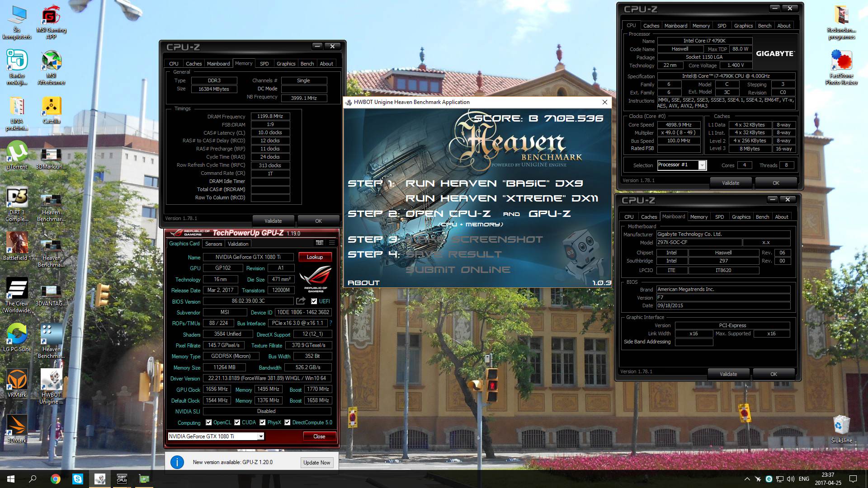Click Driver Version field in GPU-Z
The width and height of the screenshot is (868, 488).
(267, 378)
